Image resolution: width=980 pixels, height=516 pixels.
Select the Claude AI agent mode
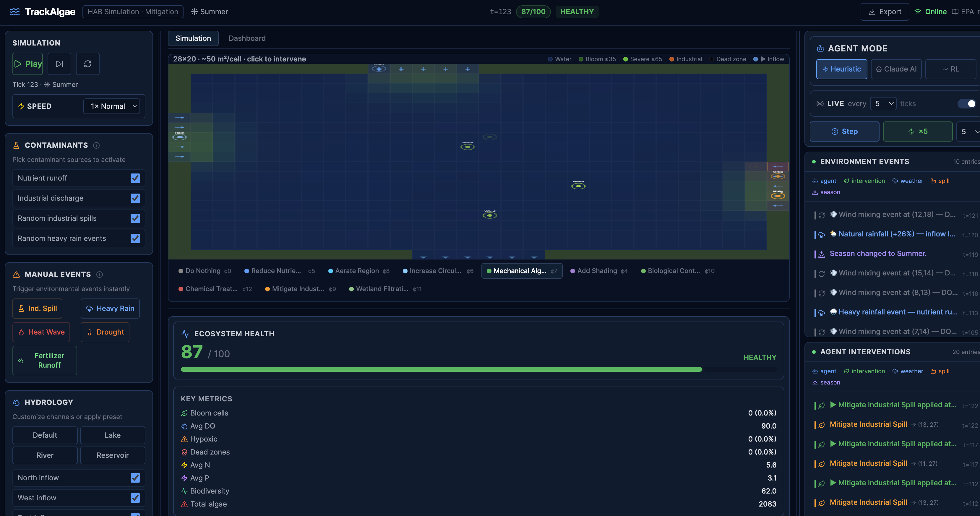[x=896, y=69]
